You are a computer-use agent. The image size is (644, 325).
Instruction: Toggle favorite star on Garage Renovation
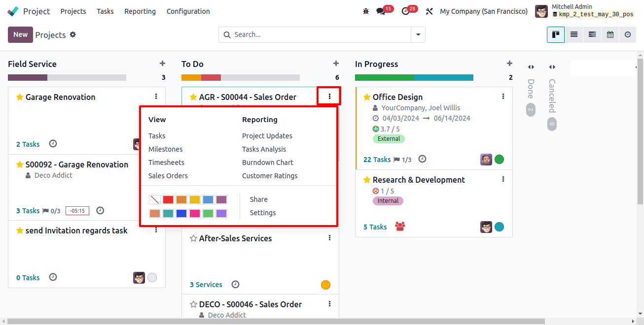20,97
